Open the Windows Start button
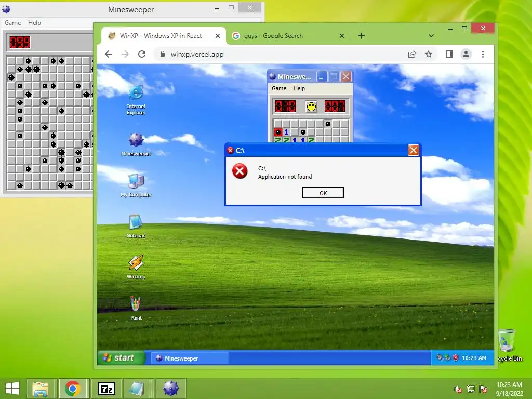Viewport: 532px width, 399px height. click(x=12, y=389)
